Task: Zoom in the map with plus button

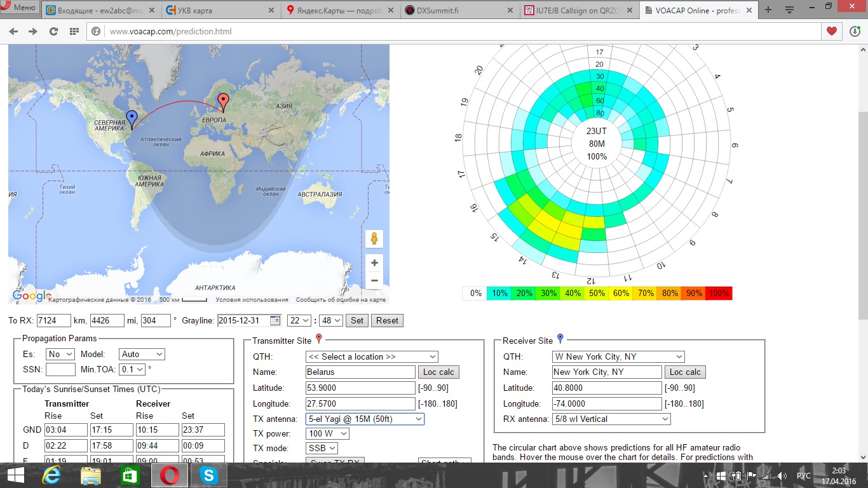Action: 374,263
